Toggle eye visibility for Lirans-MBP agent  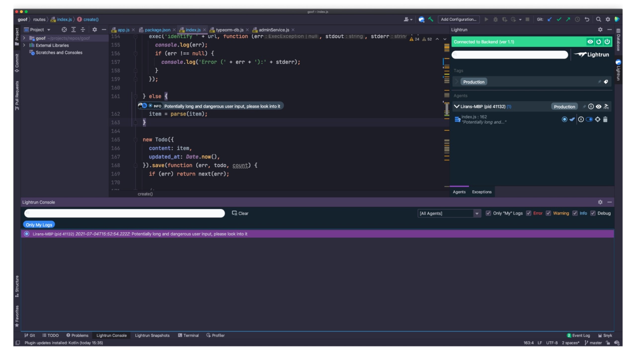(x=598, y=107)
